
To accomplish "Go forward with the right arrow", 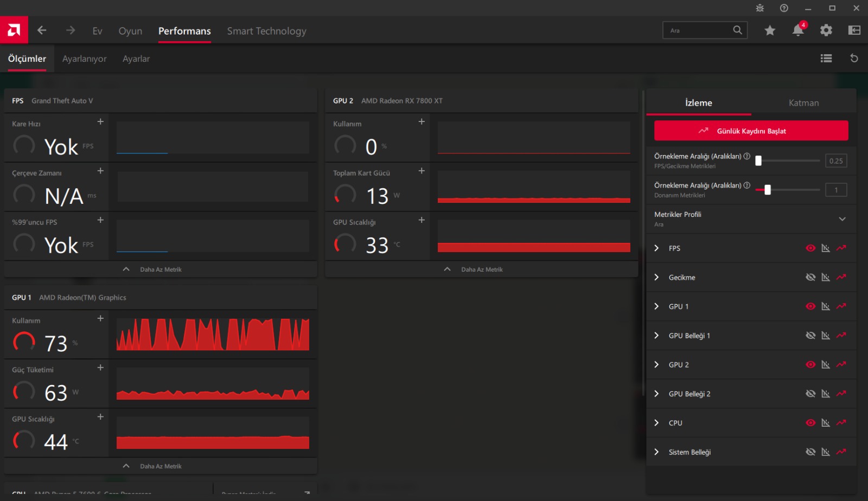I will click(x=71, y=30).
